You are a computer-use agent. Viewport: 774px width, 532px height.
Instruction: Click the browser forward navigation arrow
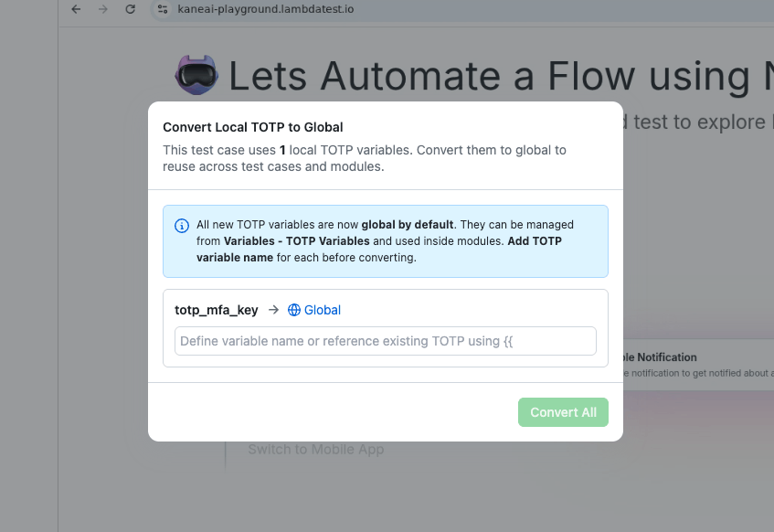tap(103, 9)
